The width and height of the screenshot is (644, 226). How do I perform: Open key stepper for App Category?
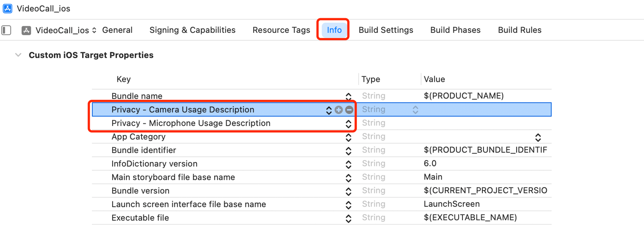(348, 137)
